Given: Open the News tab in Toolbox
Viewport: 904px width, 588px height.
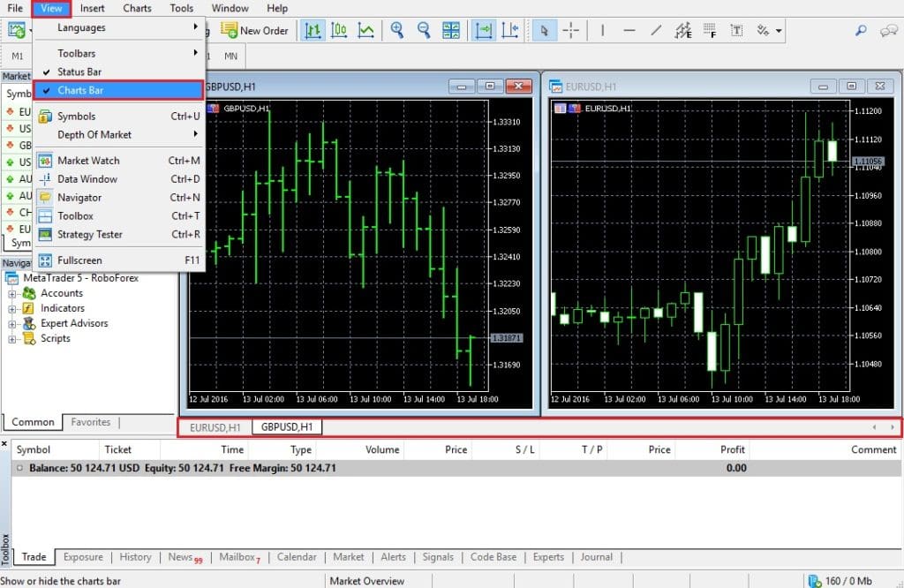Looking at the screenshot, I should (185, 557).
